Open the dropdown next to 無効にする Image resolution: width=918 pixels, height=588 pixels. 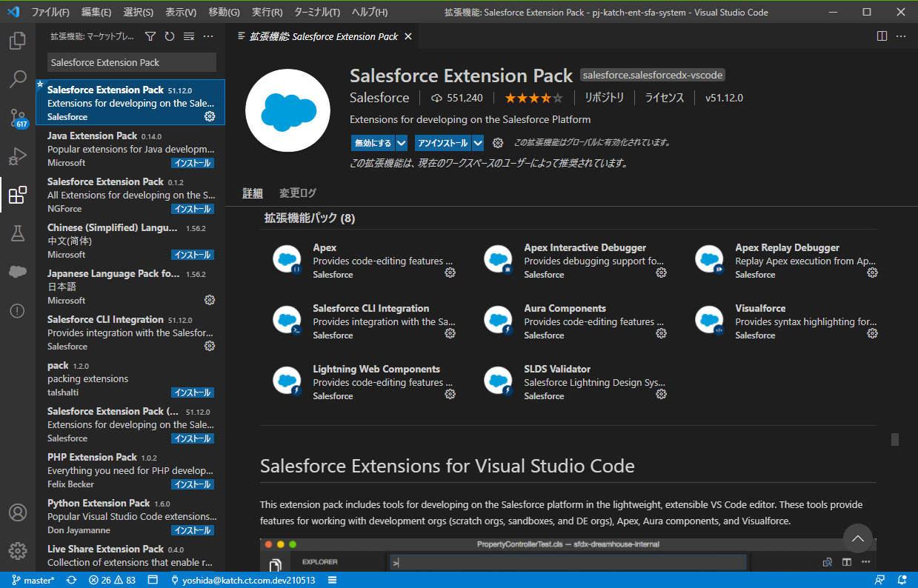(401, 142)
